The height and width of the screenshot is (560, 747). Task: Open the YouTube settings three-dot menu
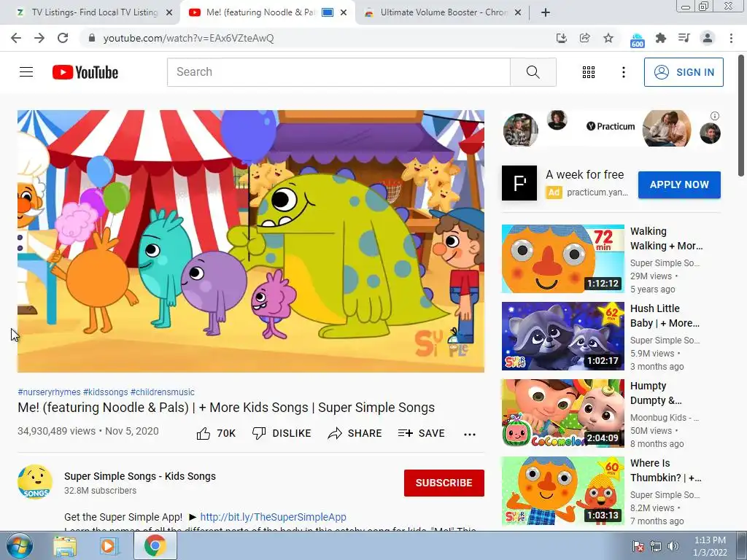tap(623, 72)
